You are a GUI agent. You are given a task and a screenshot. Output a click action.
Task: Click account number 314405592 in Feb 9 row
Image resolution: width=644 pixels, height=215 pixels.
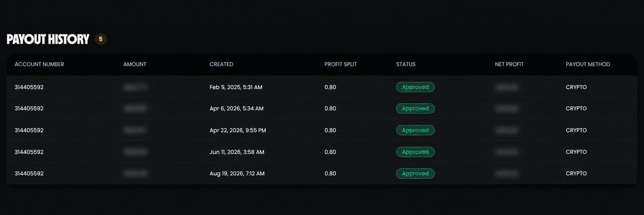pyautogui.click(x=29, y=87)
